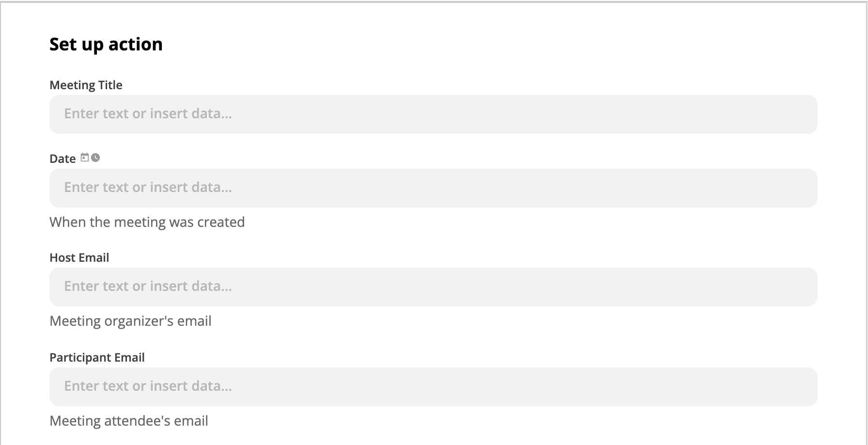Click the clock icon beside Date label

95,158
